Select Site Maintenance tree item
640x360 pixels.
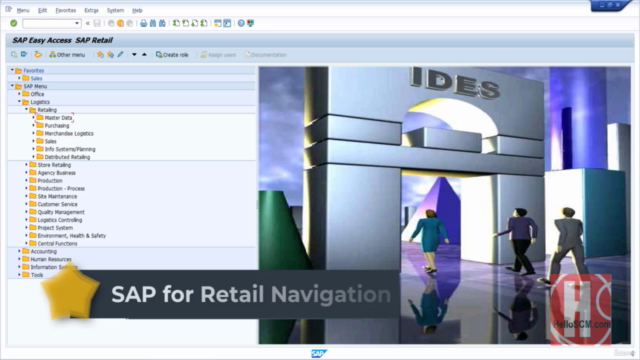click(x=57, y=196)
